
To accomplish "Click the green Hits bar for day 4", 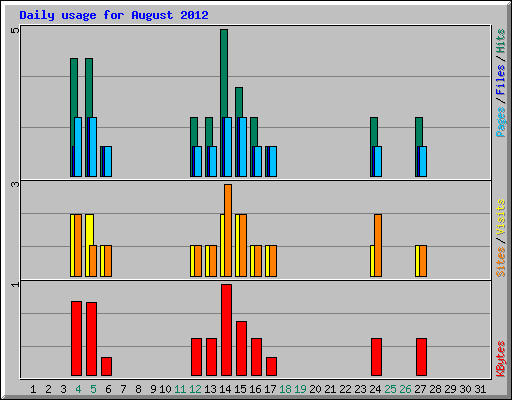I will (74, 88).
